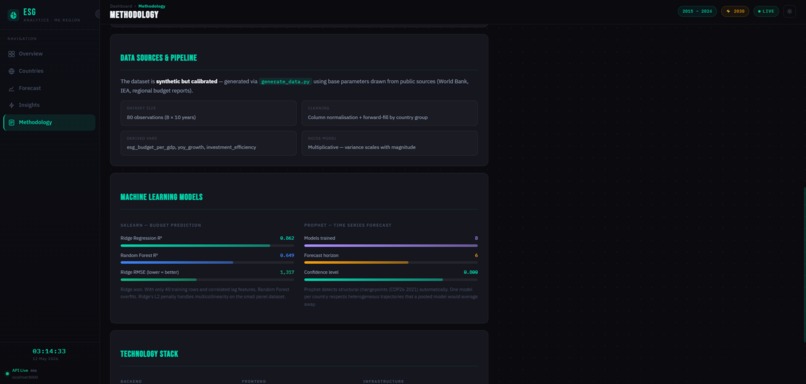Click the tag icon in the forecast-year badge
This screenshot has height=384, width=806.
(x=728, y=11)
